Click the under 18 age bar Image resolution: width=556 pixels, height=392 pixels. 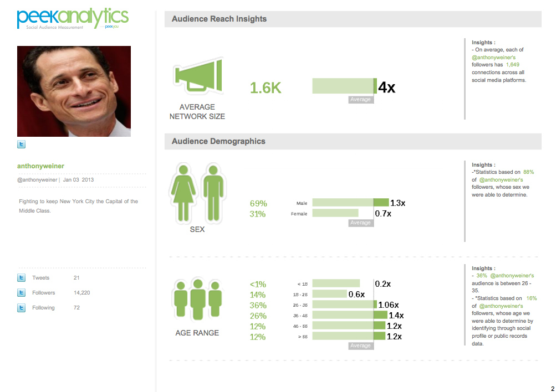click(336, 283)
